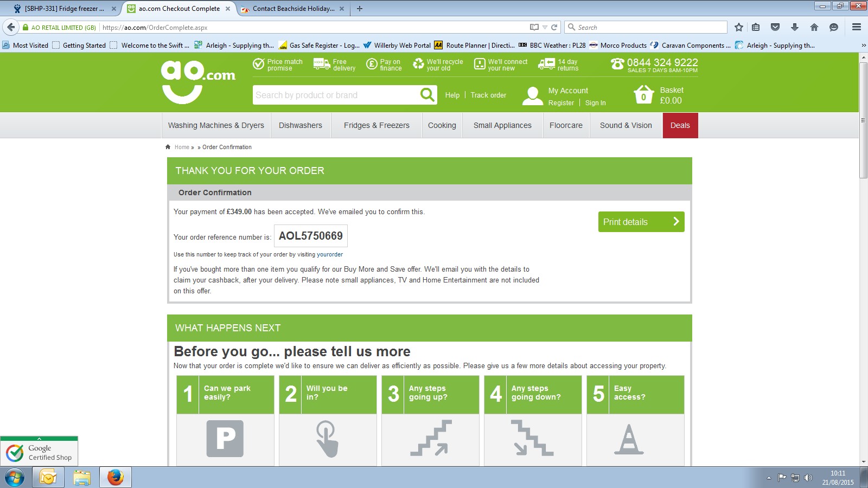
Task: Open the Fridges & Freezers menu
Action: pyautogui.click(x=376, y=125)
